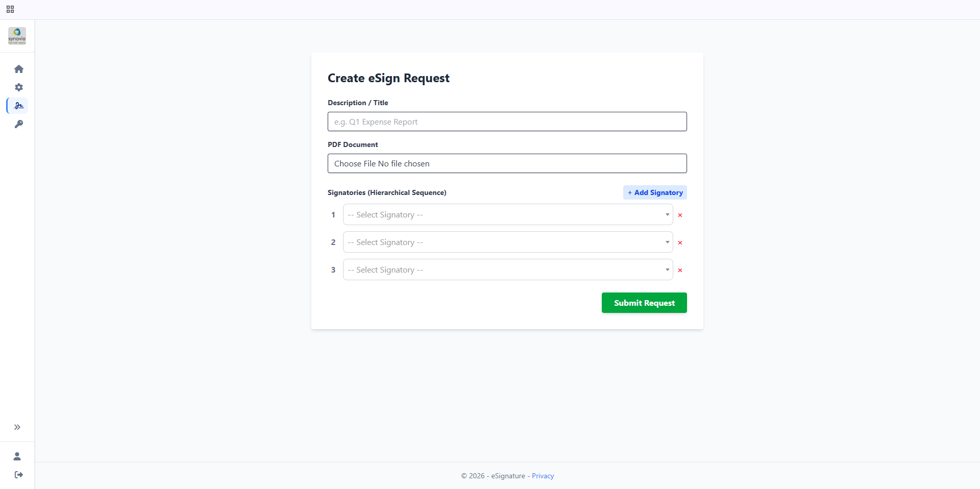Remove signatory row 3 with red x
This screenshot has height=489, width=980.
coord(680,271)
